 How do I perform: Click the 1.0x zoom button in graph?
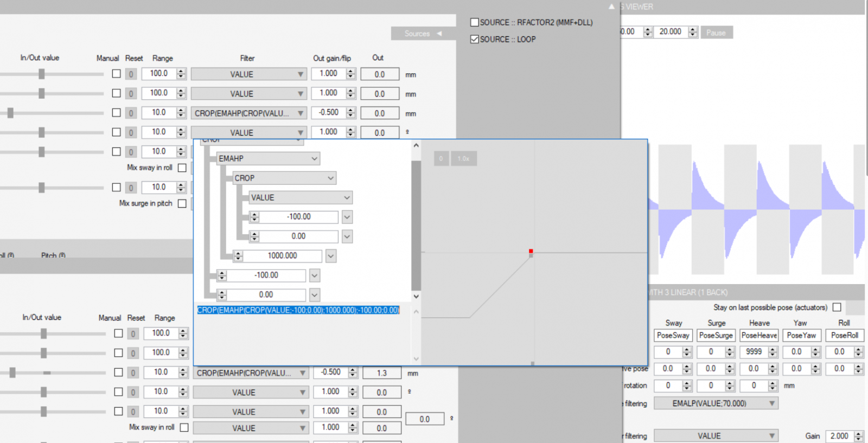(463, 159)
